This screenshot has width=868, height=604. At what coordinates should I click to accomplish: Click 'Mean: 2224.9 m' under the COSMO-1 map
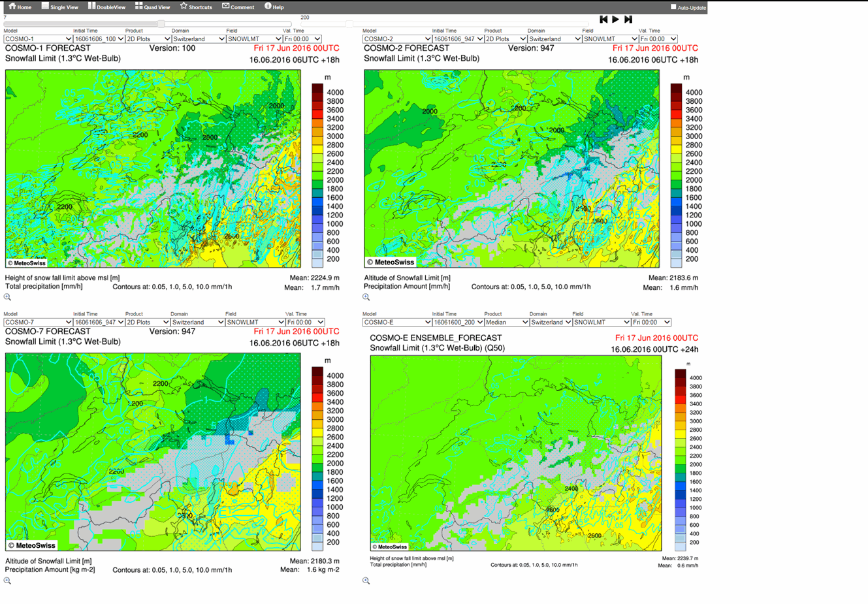[x=315, y=278]
